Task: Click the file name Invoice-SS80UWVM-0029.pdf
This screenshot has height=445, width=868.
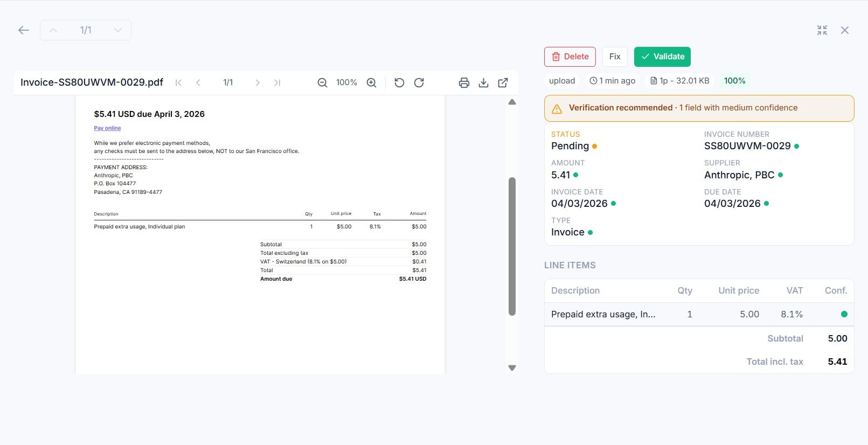Action: (92, 82)
